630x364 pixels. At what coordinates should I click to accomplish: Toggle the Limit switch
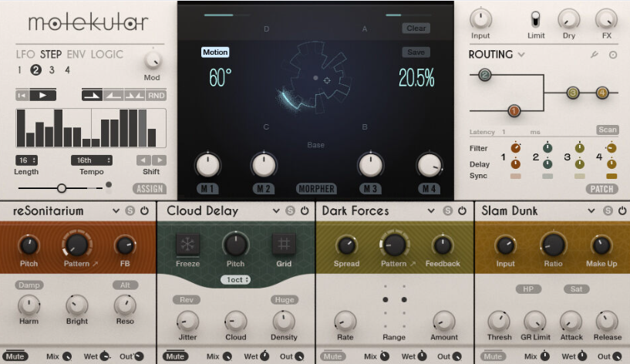point(534,18)
